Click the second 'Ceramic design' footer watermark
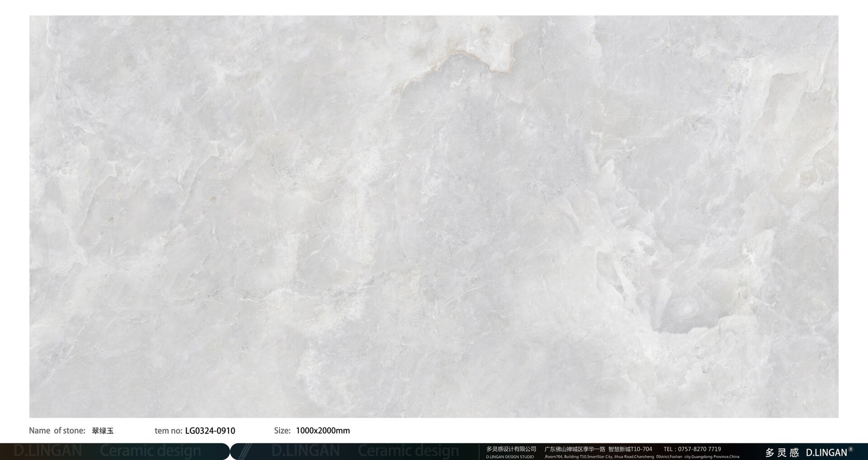The image size is (868, 460). point(408,451)
